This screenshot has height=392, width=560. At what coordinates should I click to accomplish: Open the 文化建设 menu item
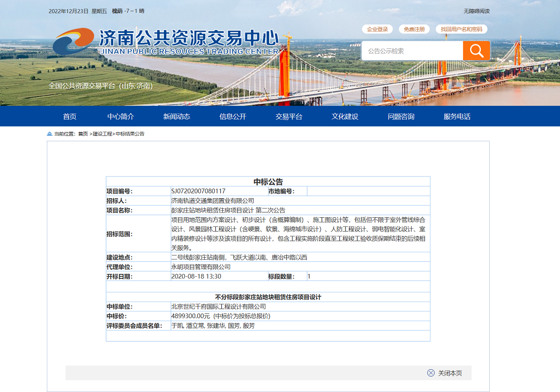pos(345,116)
